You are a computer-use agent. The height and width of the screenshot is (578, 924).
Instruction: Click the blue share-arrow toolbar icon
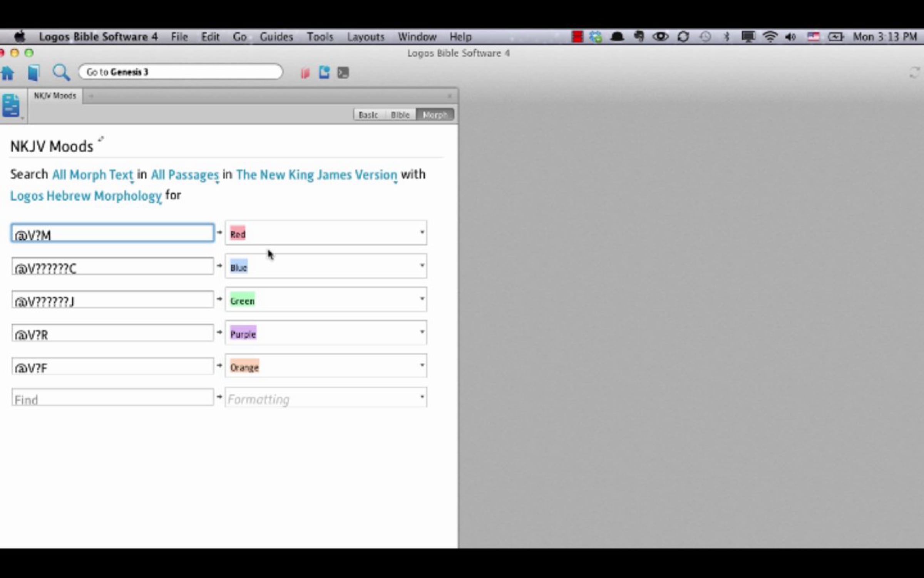(324, 72)
